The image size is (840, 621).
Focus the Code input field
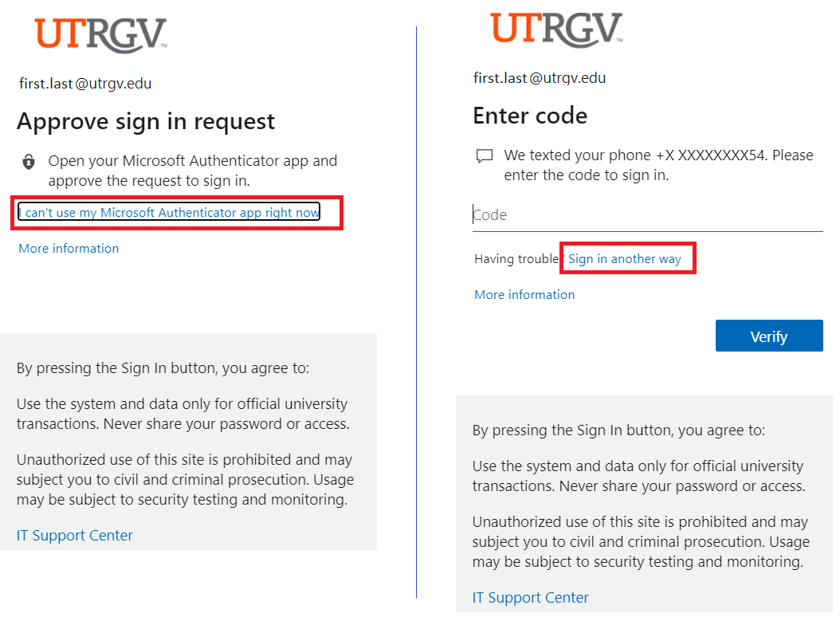(647, 215)
